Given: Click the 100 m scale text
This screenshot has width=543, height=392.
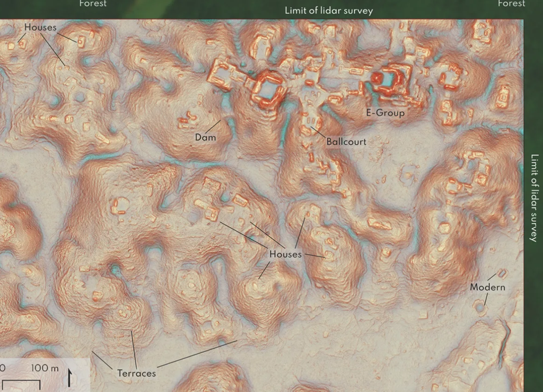Looking at the screenshot, I should point(45,368).
